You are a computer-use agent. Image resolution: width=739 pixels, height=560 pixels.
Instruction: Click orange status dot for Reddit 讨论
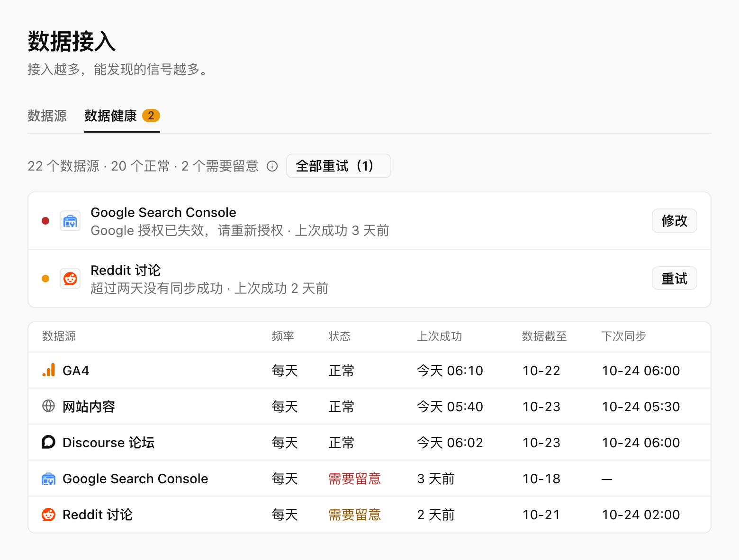(x=45, y=279)
